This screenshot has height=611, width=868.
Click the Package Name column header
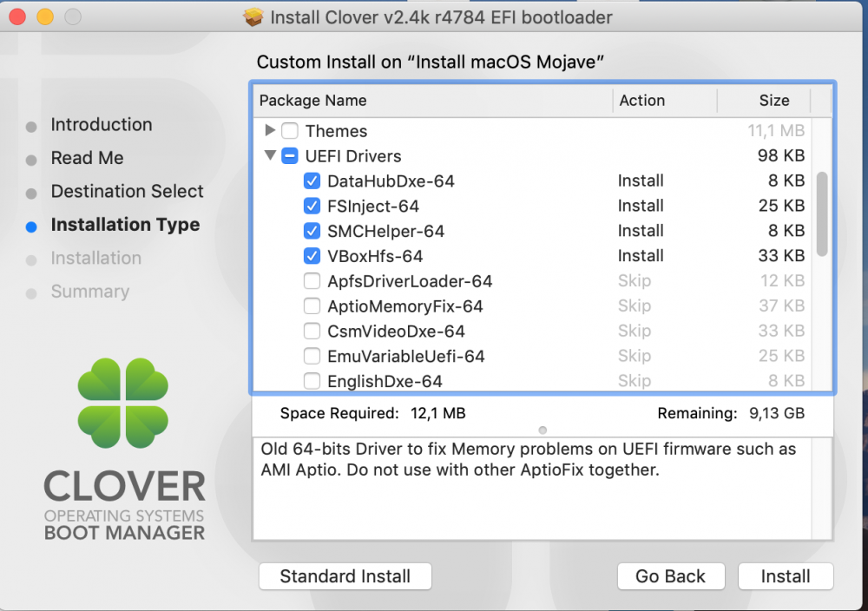pyautogui.click(x=433, y=100)
